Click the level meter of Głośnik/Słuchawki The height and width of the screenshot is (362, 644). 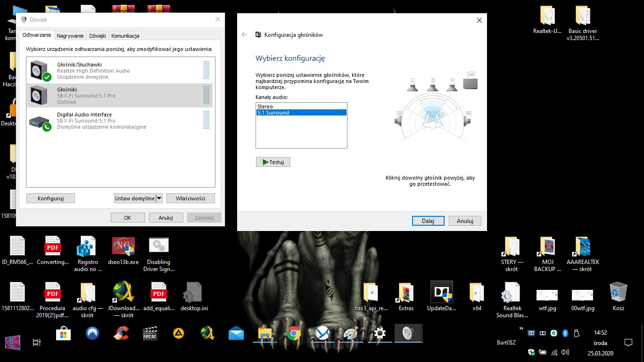click(x=206, y=70)
